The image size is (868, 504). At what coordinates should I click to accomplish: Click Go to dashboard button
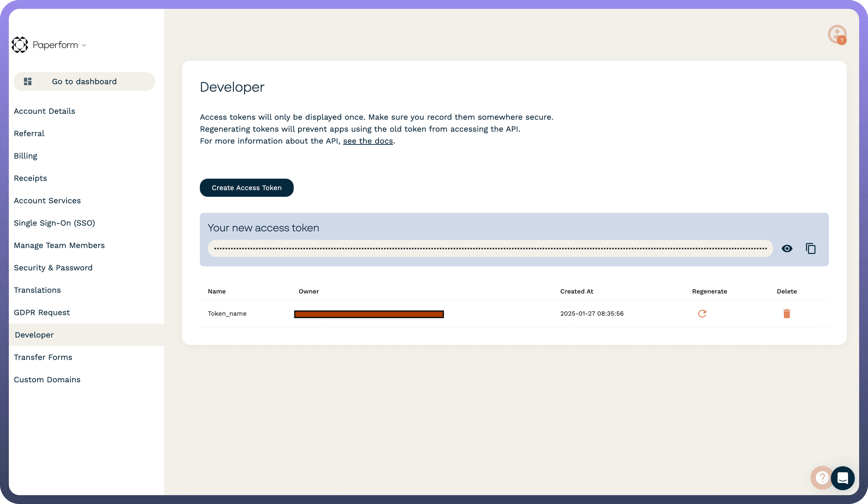[84, 82]
